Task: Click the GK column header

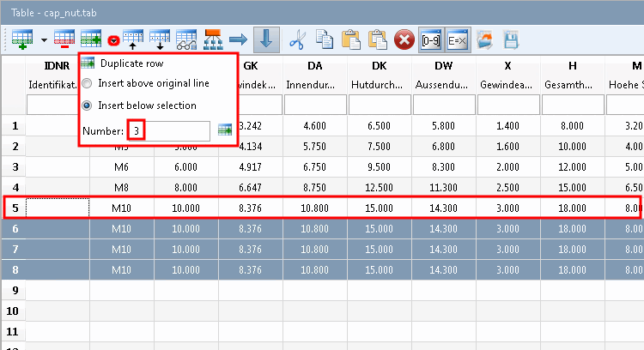Action: pyautogui.click(x=251, y=66)
